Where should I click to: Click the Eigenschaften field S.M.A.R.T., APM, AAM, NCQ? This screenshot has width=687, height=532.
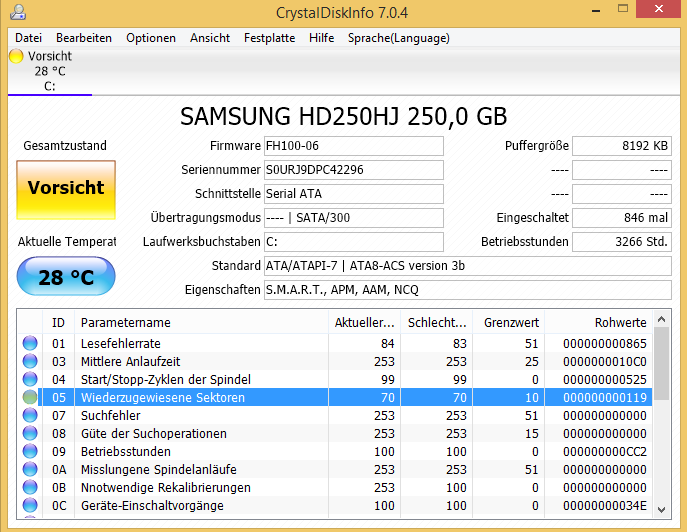[x=468, y=290]
